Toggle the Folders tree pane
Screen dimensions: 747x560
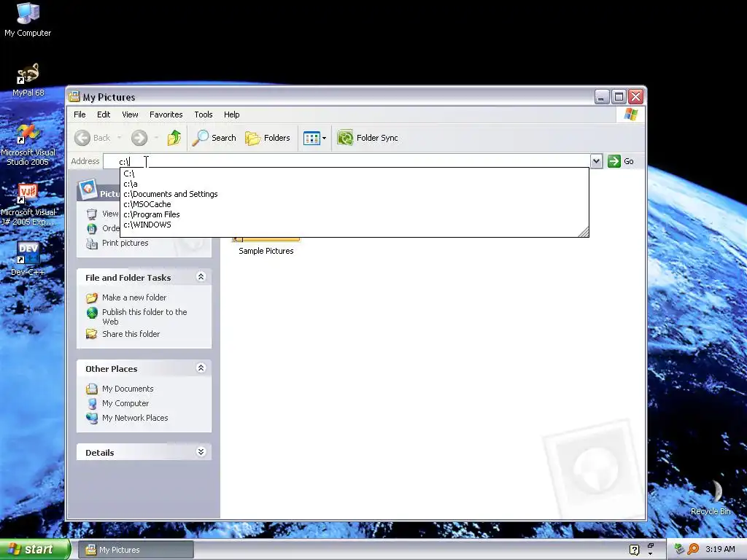pyautogui.click(x=267, y=138)
